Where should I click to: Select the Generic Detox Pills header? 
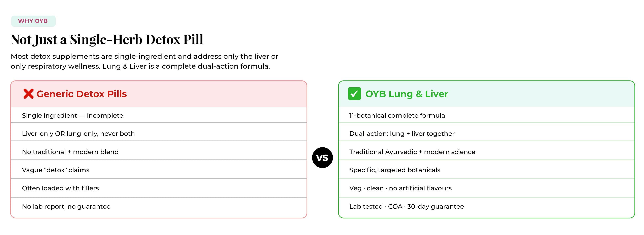(159, 94)
